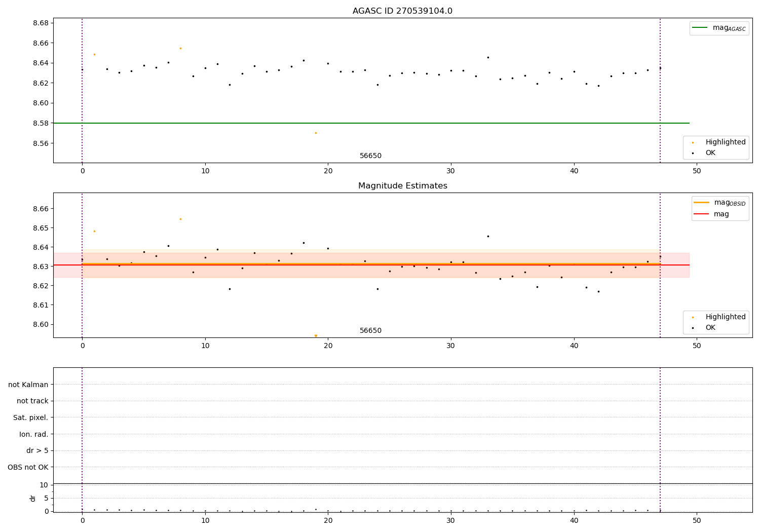Click the highest orange highlighted point in Magnitude Estimates
This screenshot has width=760, height=532.
(x=180, y=219)
